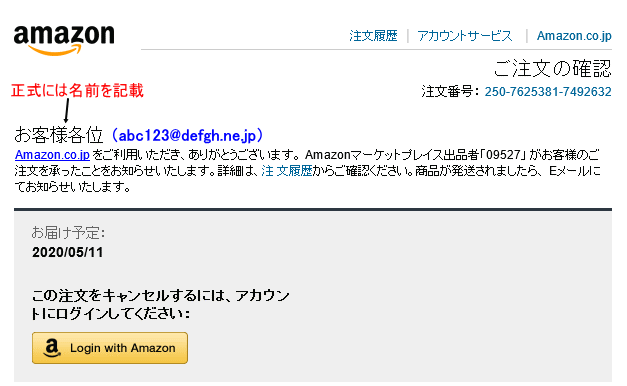
Task: Click the Amazon logo at top left
Action: [64, 39]
